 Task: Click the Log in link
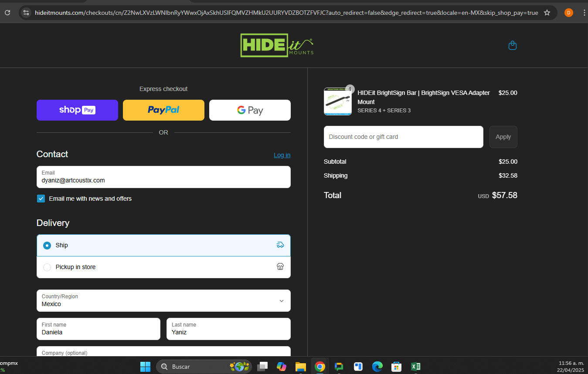point(282,155)
